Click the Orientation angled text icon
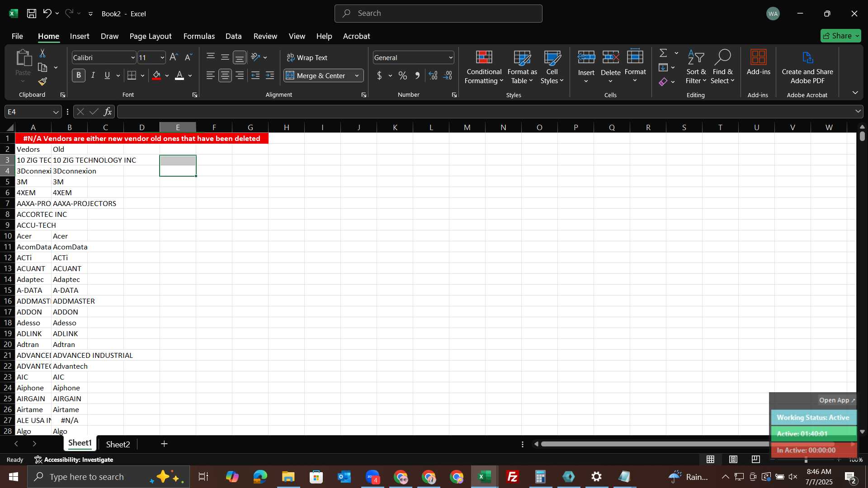This screenshot has width=868, height=488. 255,57
